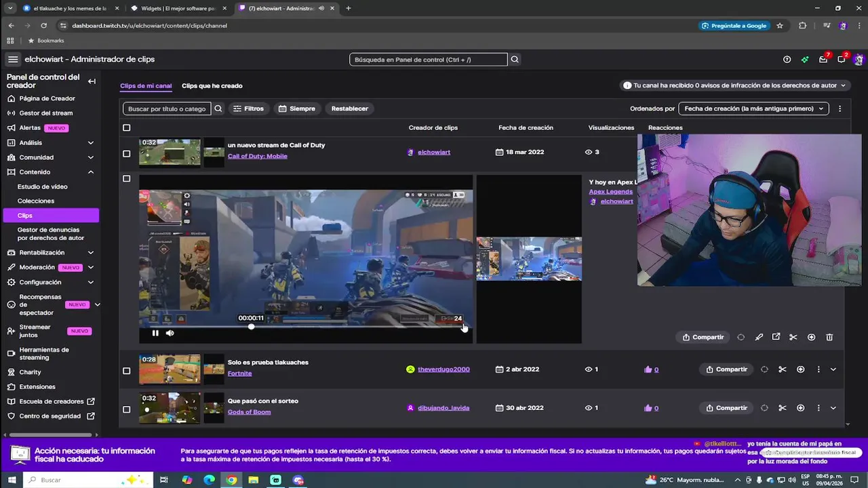This screenshot has height=488, width=868.
Task: Click the Restablecer button
Action: (x=350, y=108)
